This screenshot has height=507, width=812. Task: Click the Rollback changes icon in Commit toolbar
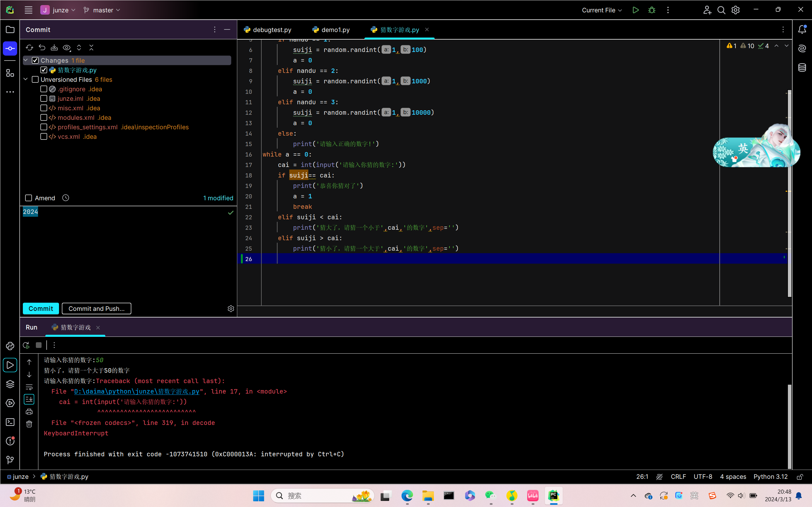pos(42,48)
